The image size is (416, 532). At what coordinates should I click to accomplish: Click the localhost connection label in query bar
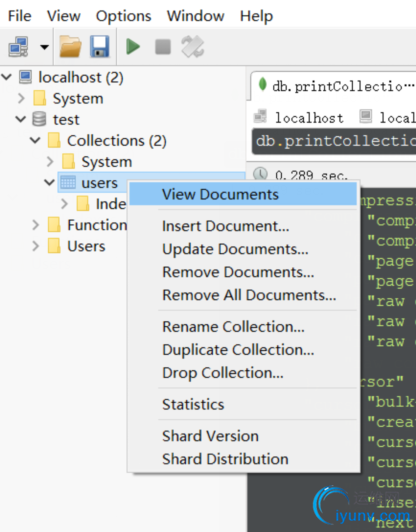309,118
